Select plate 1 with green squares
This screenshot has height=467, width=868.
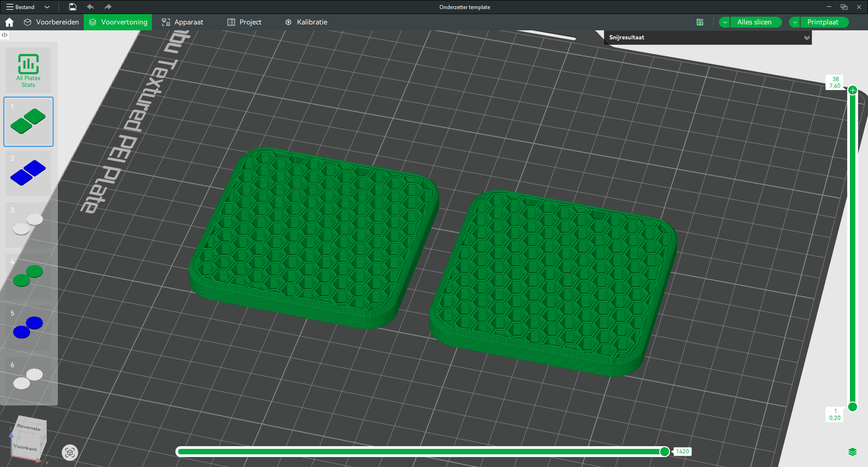28,122
